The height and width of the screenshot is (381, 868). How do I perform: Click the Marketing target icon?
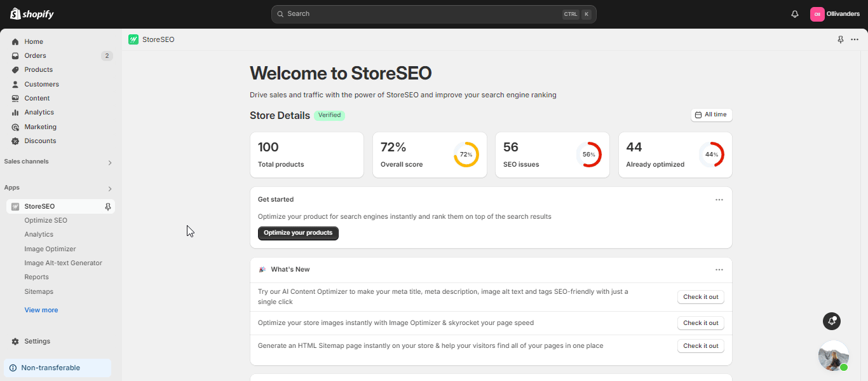15,127
